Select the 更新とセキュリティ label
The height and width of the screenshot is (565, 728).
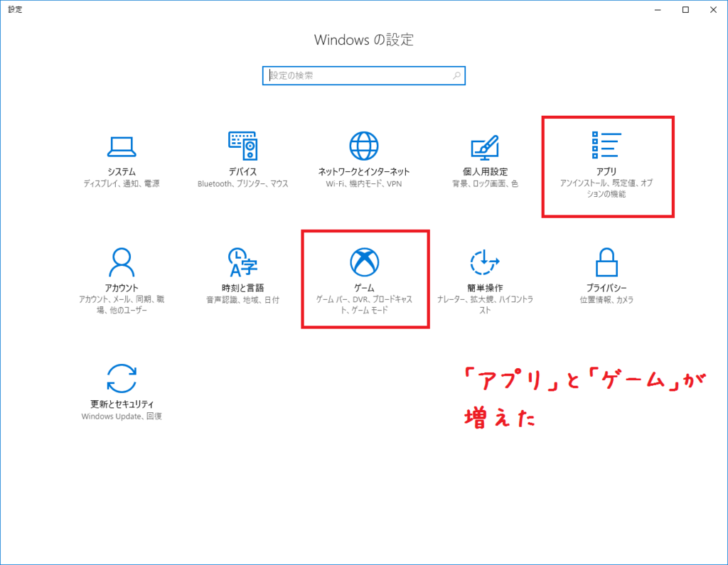pyautogui.click(x=122, y=404)
